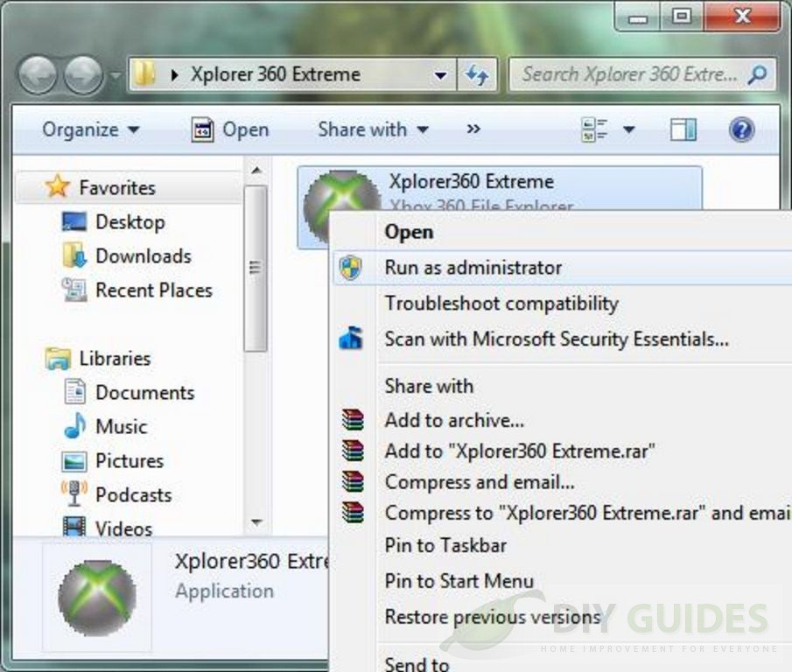Click the Open command bar icon
792x672 pixels.
[202, 129]
